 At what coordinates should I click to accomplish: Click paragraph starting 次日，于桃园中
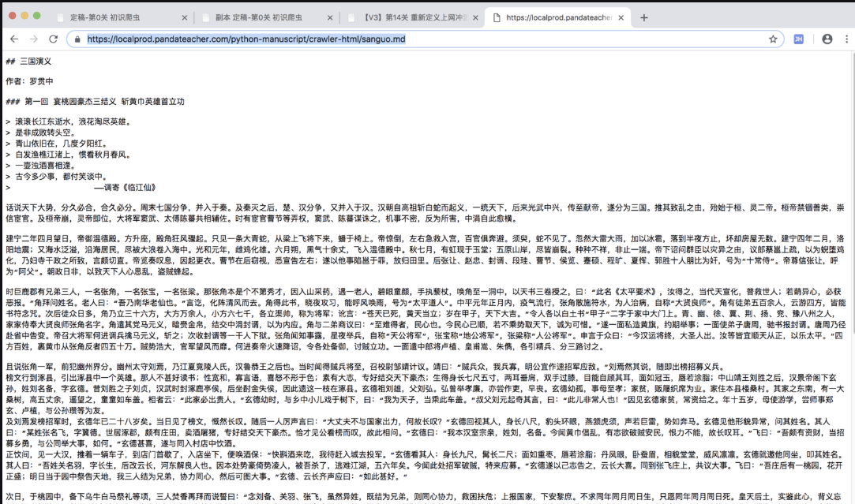point(426,498)
